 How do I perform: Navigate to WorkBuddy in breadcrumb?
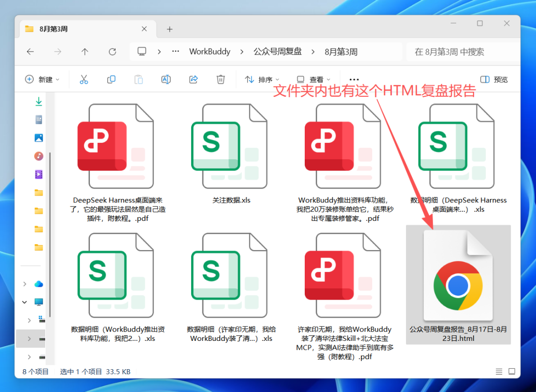(209, 52)
